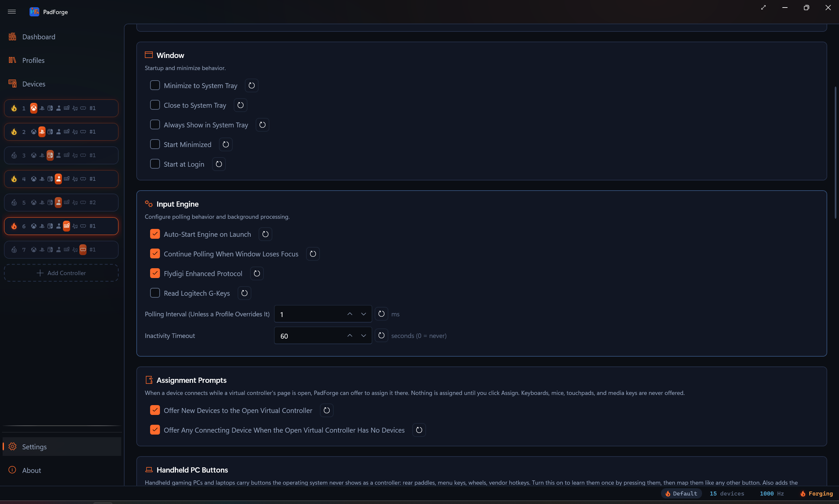Choose the Xbox icon on controller 3 row
This screenshot has height=504, width=839.
(x=34, y=155)
